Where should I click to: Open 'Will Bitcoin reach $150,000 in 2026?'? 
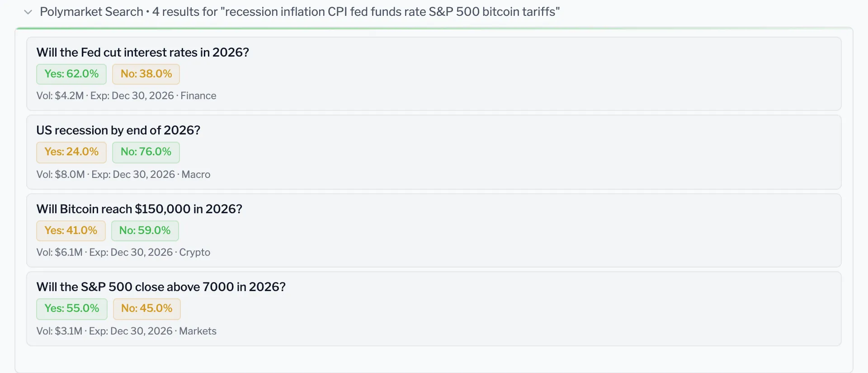pos(139,209)
